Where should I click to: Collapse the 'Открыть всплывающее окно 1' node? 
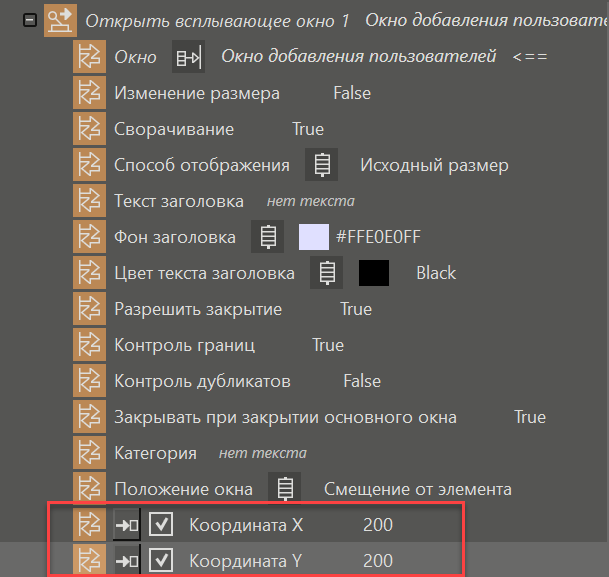tap(29, 21)
